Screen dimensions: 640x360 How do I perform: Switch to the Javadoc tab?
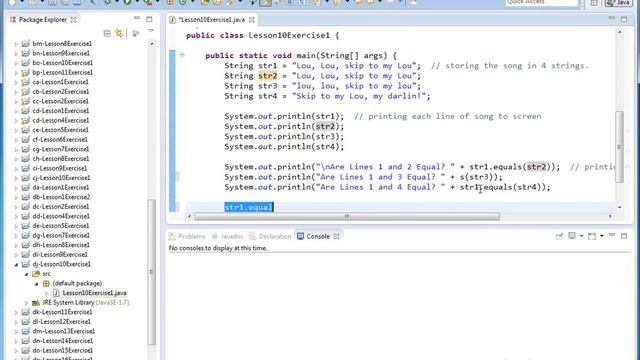[228, 236]
